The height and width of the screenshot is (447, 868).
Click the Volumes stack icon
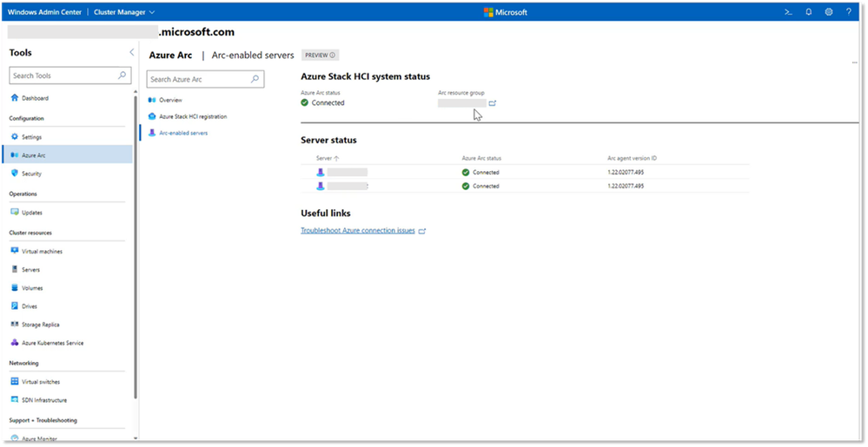click(x=15, y=287)
